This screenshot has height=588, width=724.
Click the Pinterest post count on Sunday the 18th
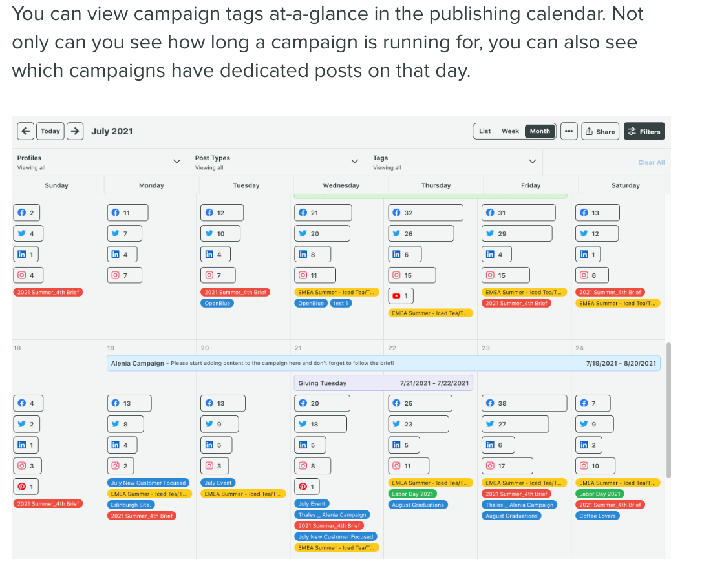[27, 487]
